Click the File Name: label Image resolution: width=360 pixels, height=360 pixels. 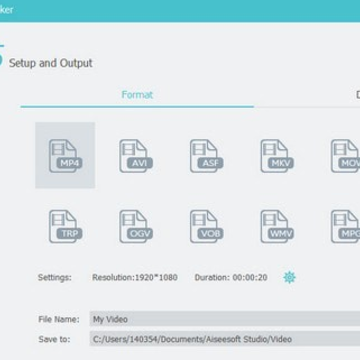point(59,319)
